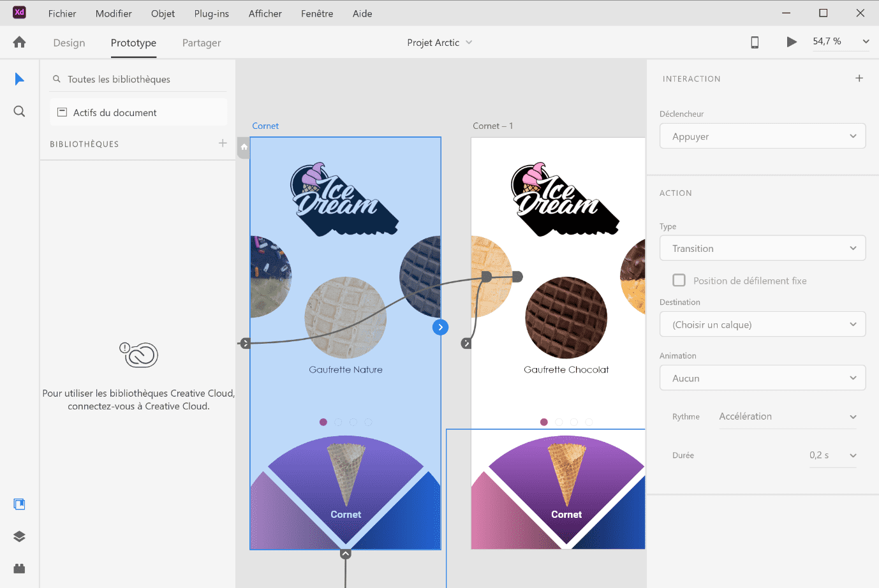Click the Gaufrette Nature text label
Viewport: 879px width, 588px height.
coord(346,370)
